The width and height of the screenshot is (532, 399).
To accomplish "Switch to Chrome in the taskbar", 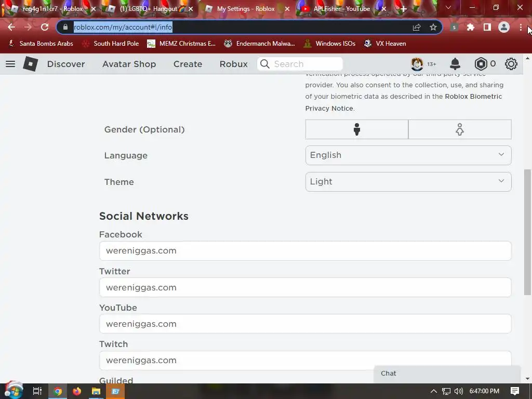I will coord(58,391).
